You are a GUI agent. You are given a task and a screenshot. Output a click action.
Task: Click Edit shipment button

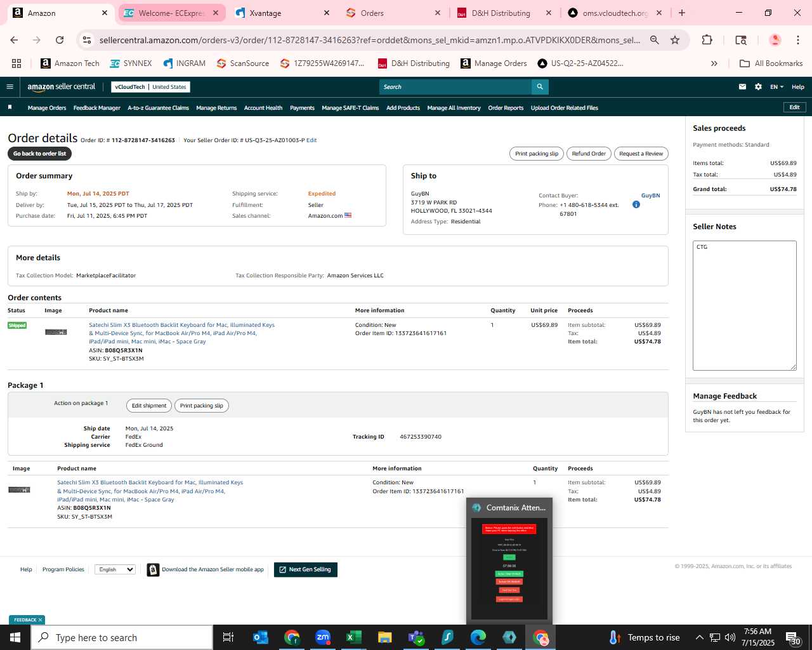149,406
